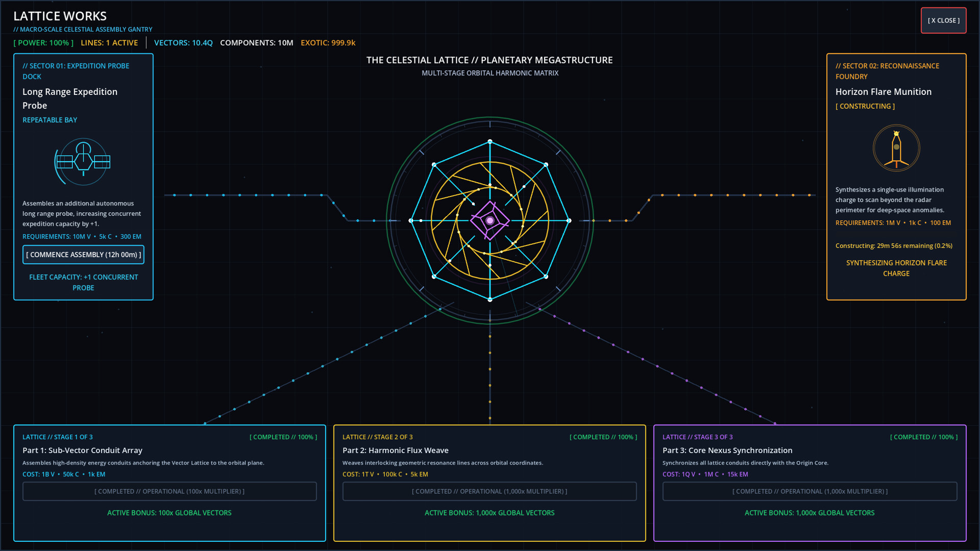Click Stage 1 completed operational 100x button

(x=169, y=491)
